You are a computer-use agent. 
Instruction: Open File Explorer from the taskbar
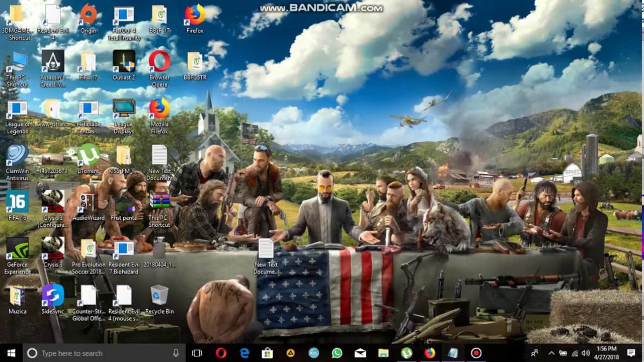pyautogui.click(x=383, y=353)
